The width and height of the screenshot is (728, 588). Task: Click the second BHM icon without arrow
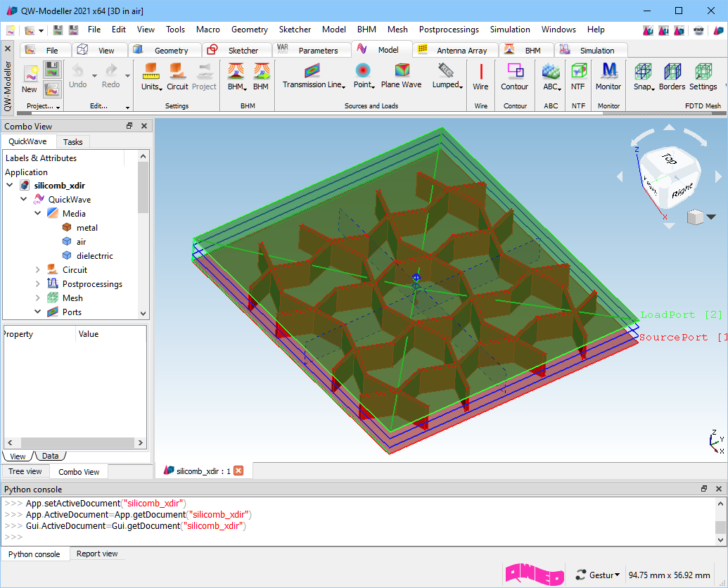[262, 77]
